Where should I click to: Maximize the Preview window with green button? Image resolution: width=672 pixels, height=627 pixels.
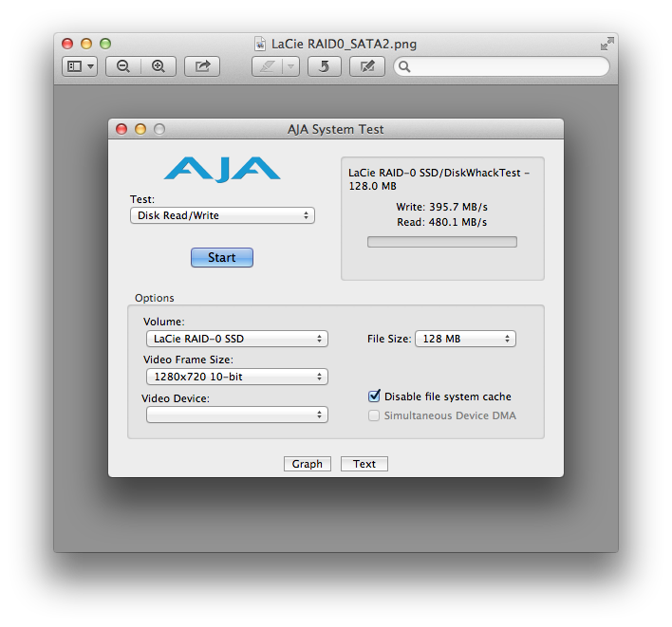105,44
